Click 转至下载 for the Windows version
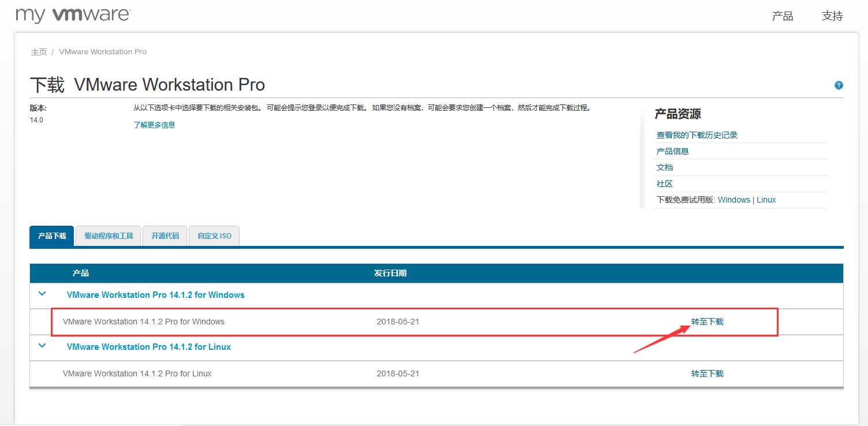 coord(707,322)
